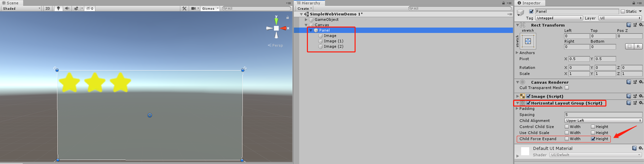Image resolution: width=644 pixels, height=164 pixels.
Task: Lock the scene gizmo rotation
Action: click(x=288, y=17)
